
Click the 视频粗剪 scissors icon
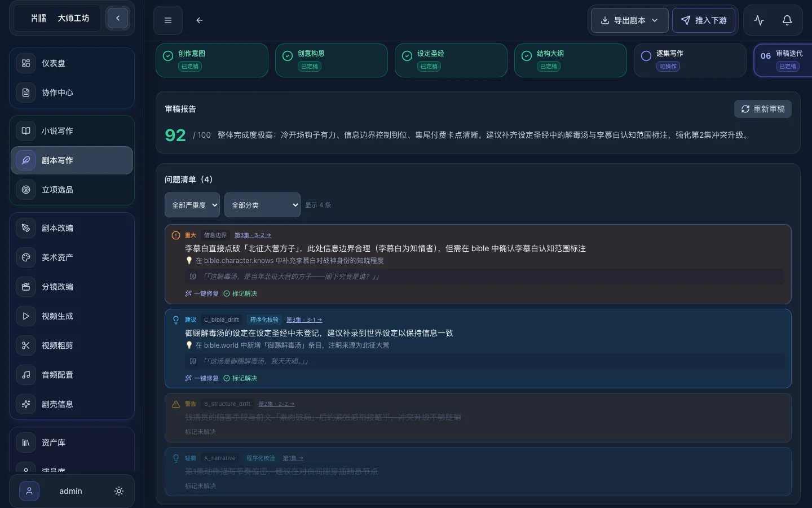(26, 345)
